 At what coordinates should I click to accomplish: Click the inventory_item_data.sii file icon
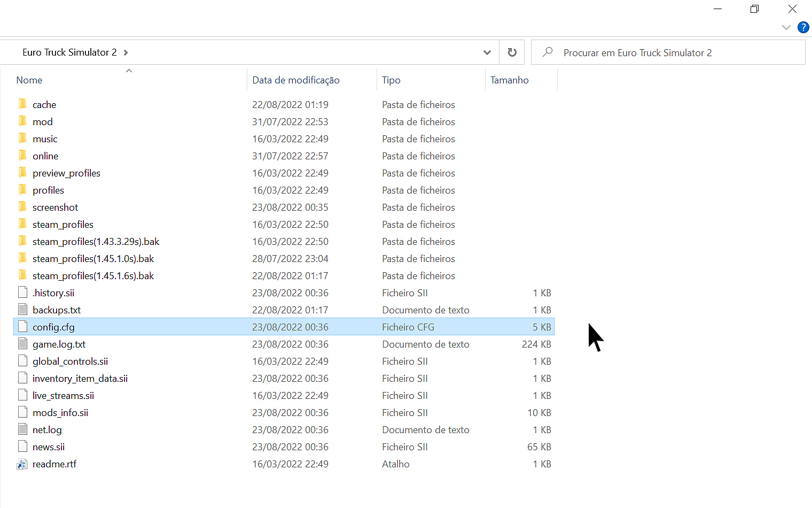(22, 378)
